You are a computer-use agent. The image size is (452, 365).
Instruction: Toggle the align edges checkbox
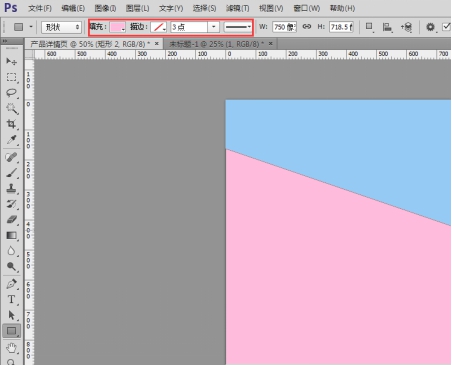pos(446,27)
